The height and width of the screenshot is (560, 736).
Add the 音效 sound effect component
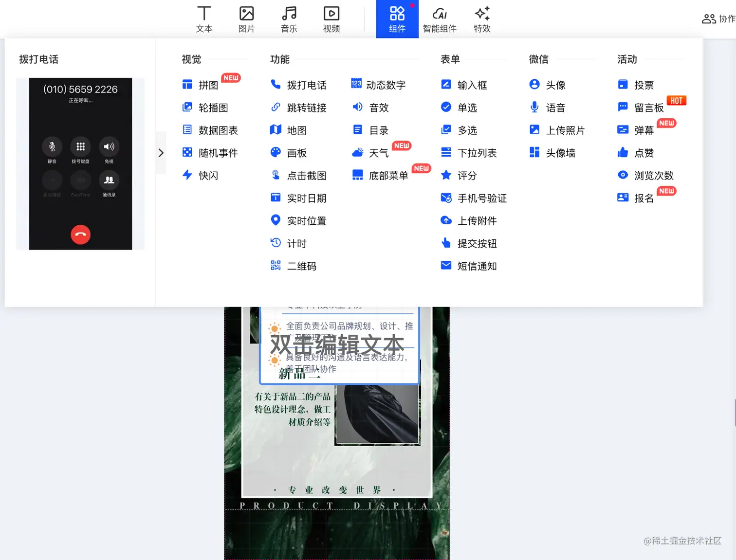(370, 108)
